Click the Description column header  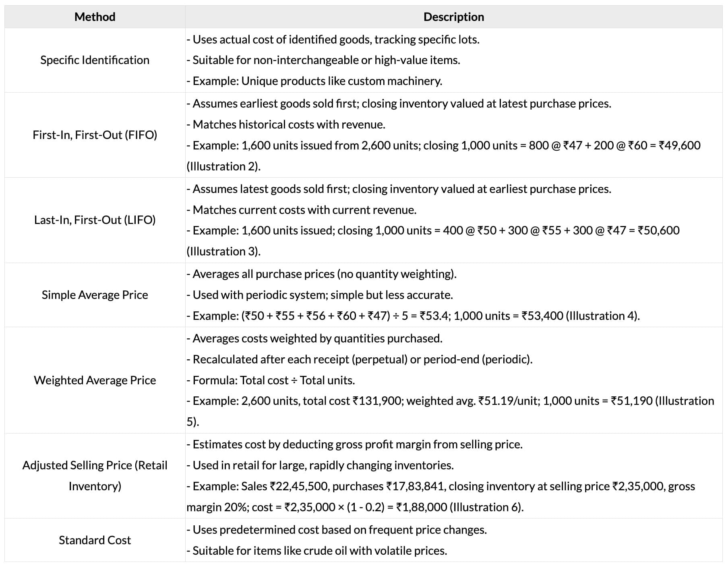(453, 17)
